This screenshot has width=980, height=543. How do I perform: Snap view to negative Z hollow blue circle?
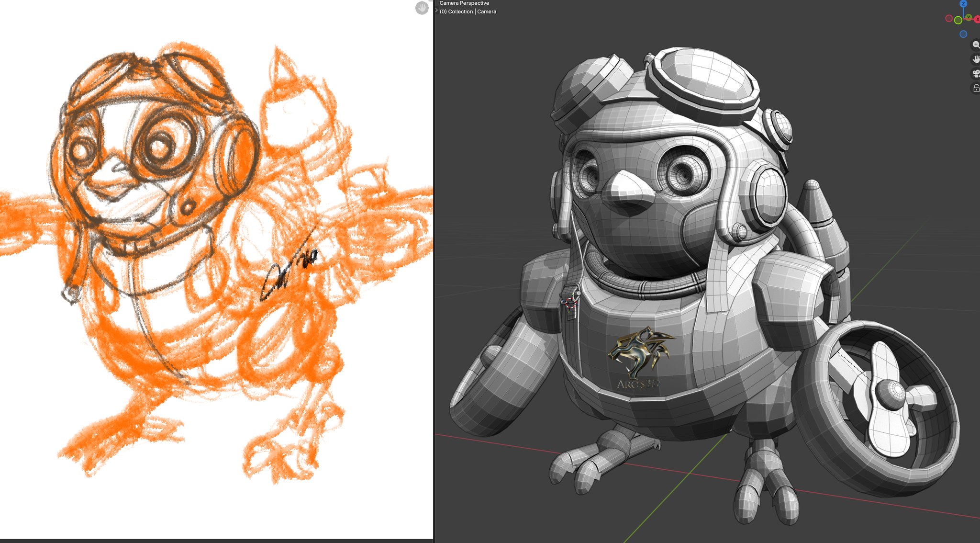click(963, 34)
